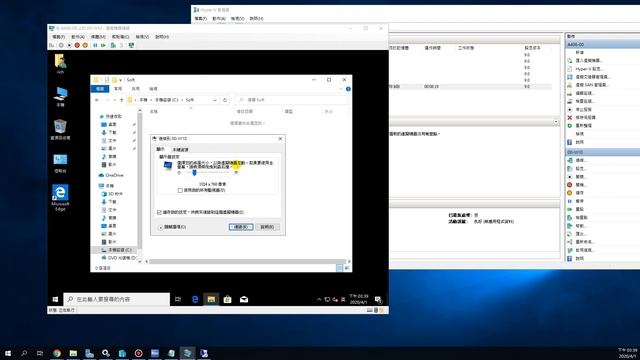
Task: Select This PC icon on VM desktop
Action: coord(60,97)
